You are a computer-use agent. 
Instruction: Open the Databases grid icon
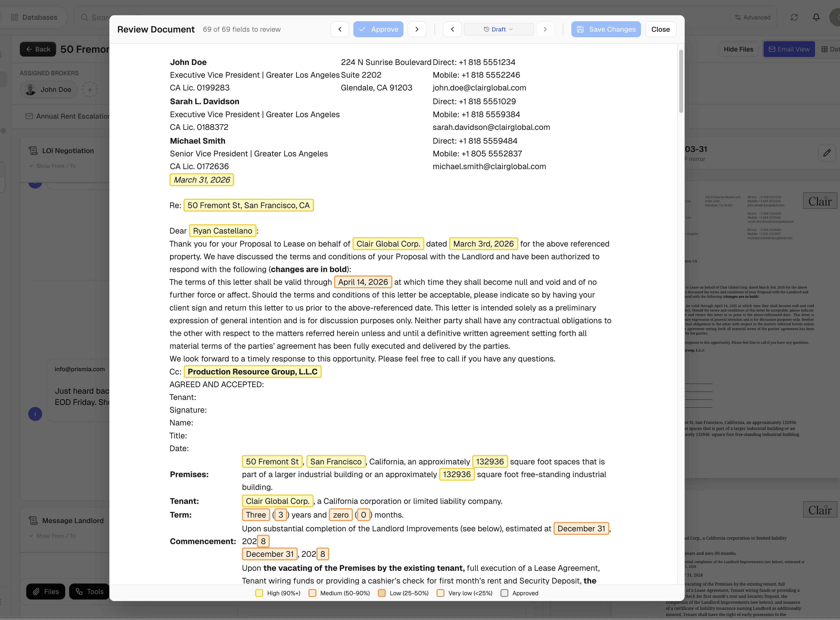pyautogui.click(x=15, y=17)
